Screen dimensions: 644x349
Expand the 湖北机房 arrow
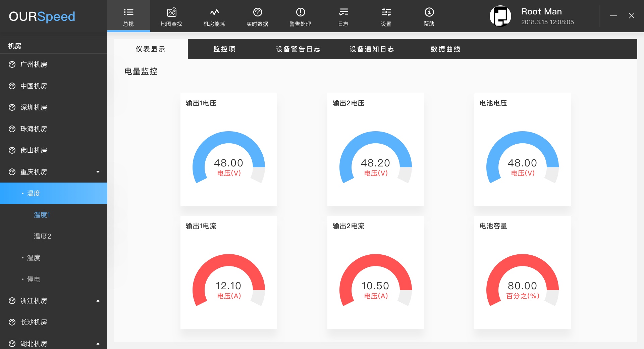[98, 344]
